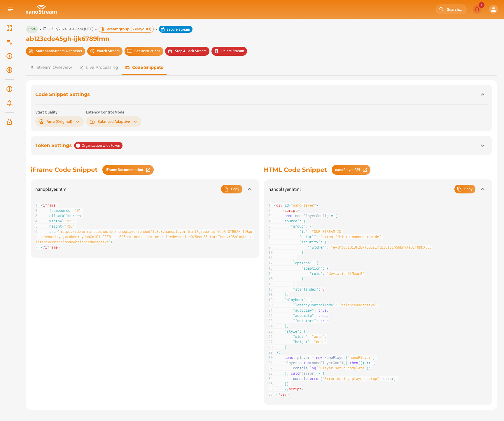Image resolution: width=504 pixels, height=421 pixels.
Task: Click the nanoStream logo
Action: click(41, 10)
